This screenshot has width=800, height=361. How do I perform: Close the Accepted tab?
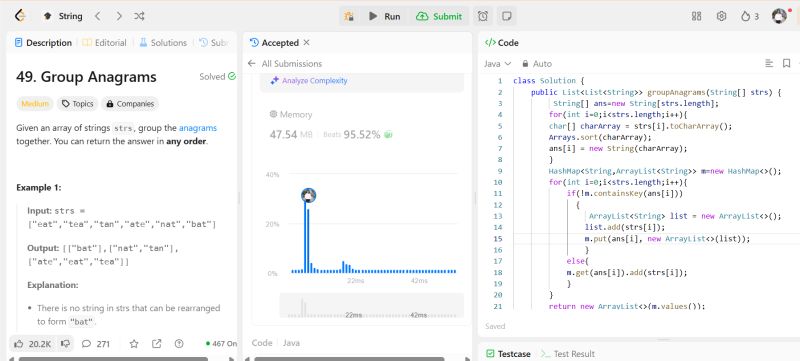tap(306, 43)
